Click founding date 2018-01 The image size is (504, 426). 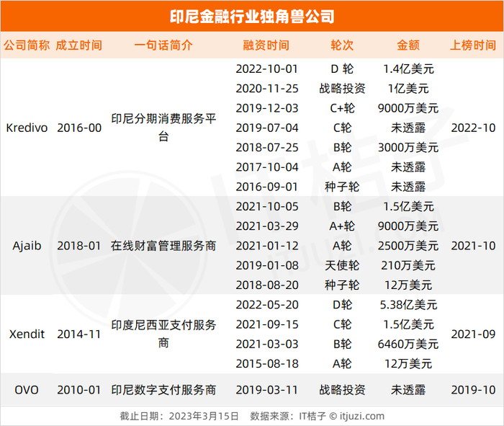pyautogui.click(x=79, y=246)
